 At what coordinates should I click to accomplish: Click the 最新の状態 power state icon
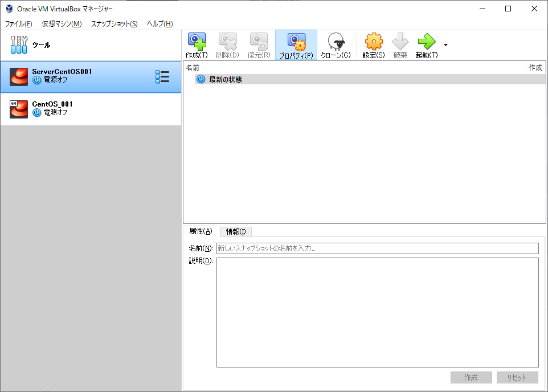(201, 79)
